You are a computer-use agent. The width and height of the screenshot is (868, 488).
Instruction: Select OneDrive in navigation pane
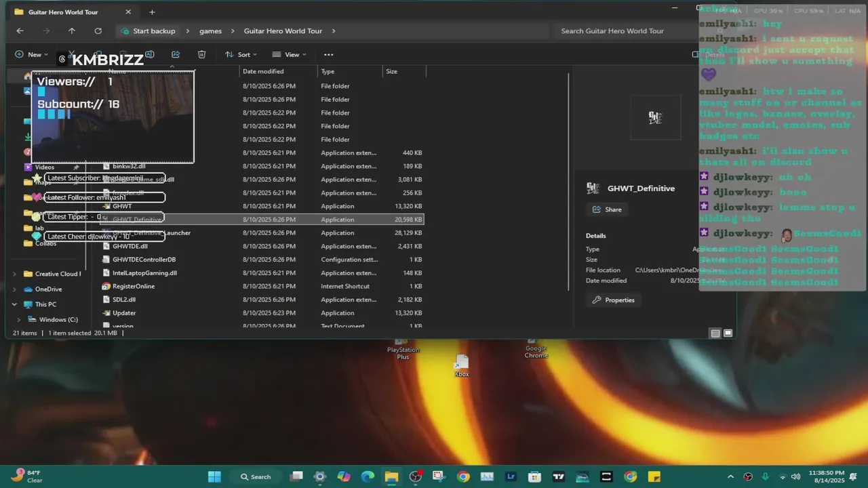pyautogui.click(x=49, y=289)
